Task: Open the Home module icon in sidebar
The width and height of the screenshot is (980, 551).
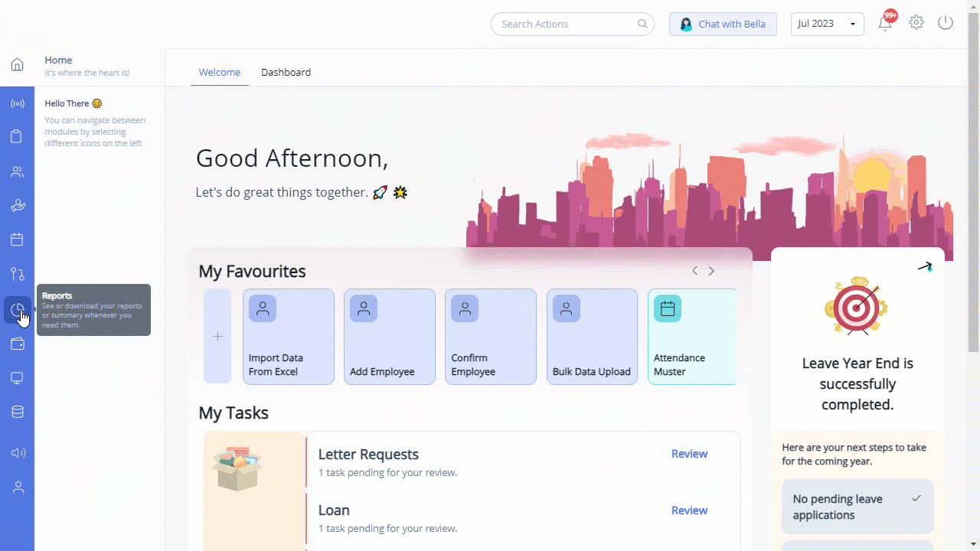Action: click(17, 64)
